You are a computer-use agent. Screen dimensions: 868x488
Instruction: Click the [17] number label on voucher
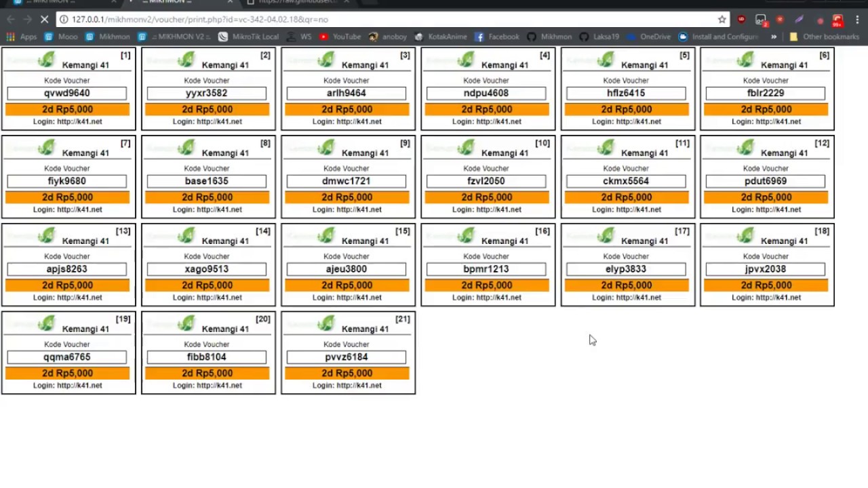pos(682,231)
